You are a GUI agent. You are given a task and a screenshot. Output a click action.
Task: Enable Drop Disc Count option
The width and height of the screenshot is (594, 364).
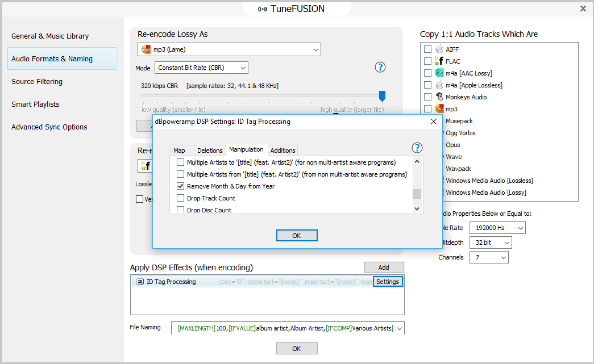pyautogui.click(x=180, y=210)
